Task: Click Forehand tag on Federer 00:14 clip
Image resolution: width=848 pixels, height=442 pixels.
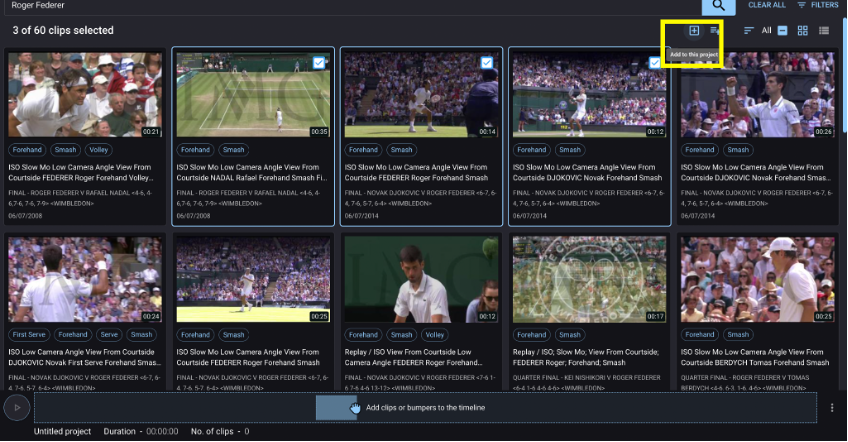Action: pos(363,150)
